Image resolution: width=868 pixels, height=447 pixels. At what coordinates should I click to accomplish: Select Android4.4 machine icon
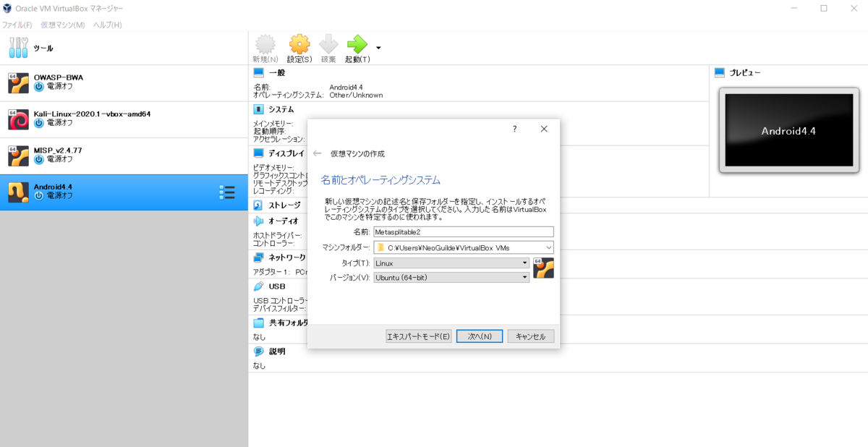18,192
